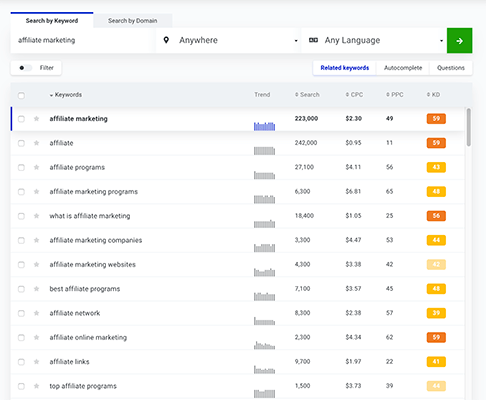The height and width of the screenshot is (400, 486).
Task: Check 'what is affiliate marketing' checkbox
Action: [21, 216]
